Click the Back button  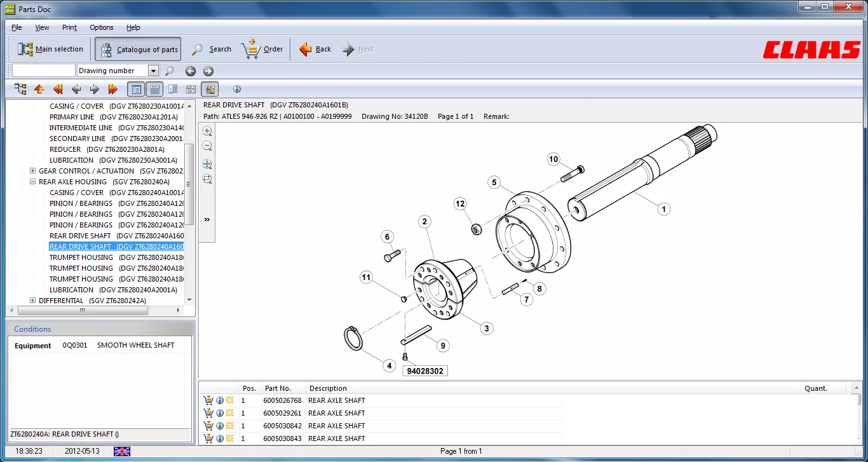point(315,49)
